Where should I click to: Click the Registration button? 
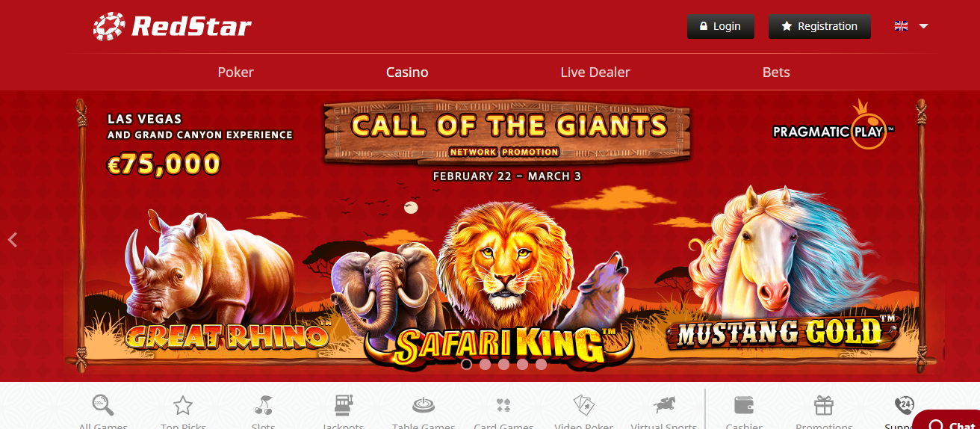pos(819,26)
